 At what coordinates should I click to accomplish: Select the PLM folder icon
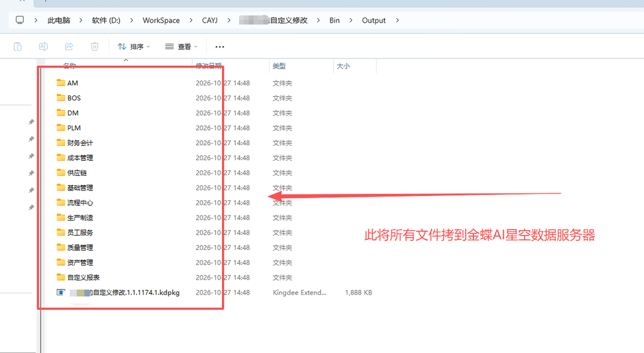[61, 128]
